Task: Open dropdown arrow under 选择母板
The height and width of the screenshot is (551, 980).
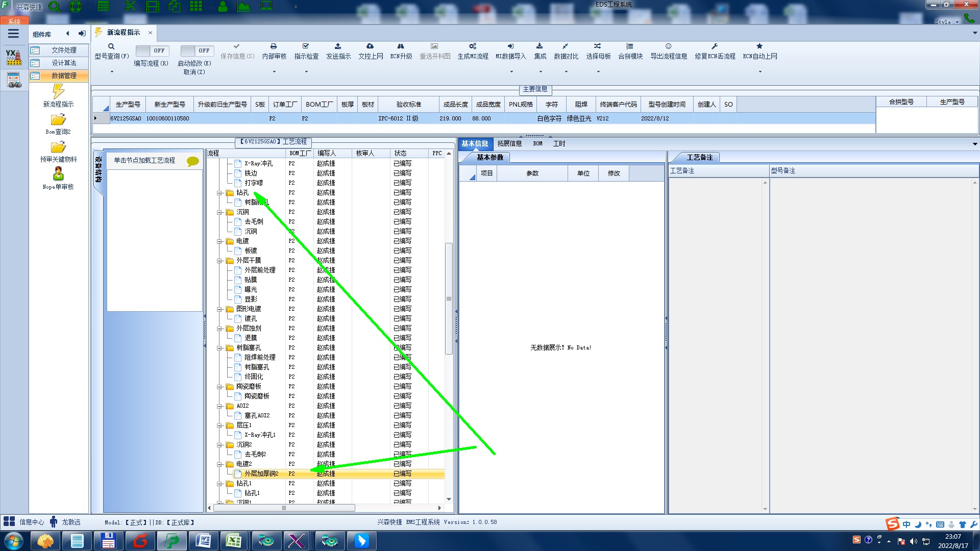Action: (x=598, y=72)
